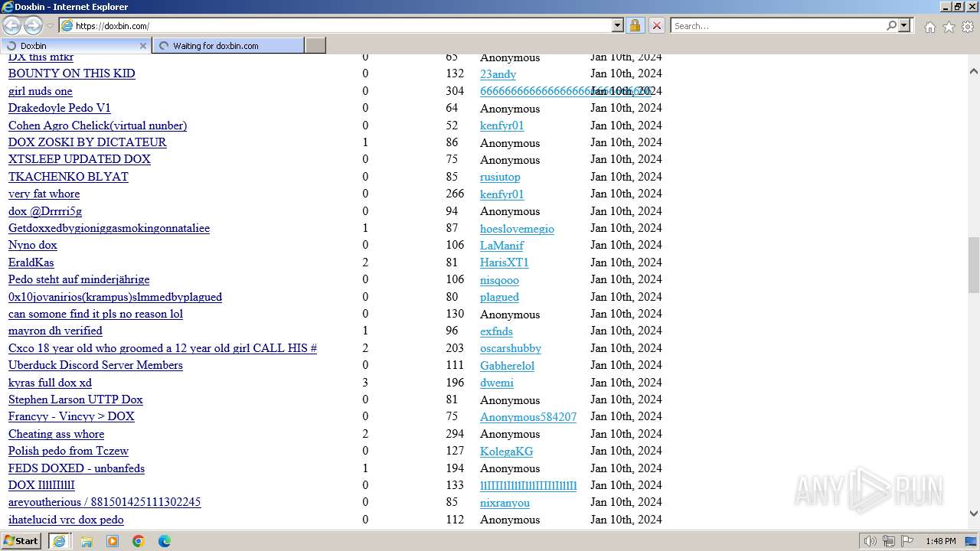Click the dwemi user link
Viewport: 980px width, 551px height.
[497, 383]
